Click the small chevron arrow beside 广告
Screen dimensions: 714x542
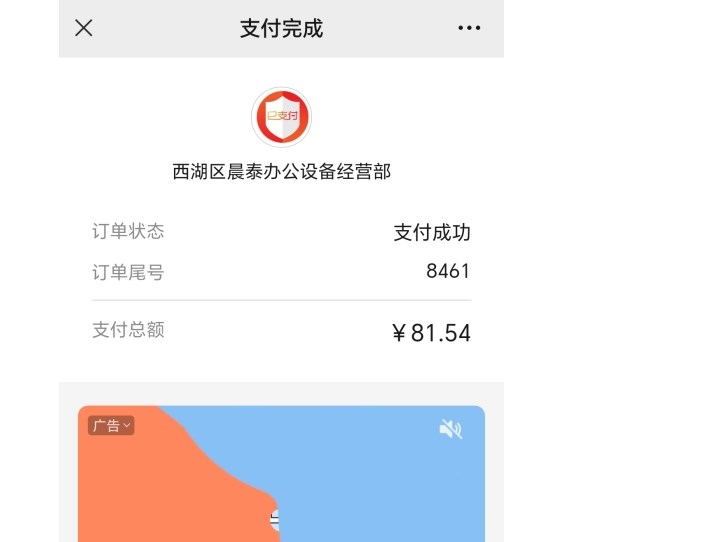tap(127, 425)
